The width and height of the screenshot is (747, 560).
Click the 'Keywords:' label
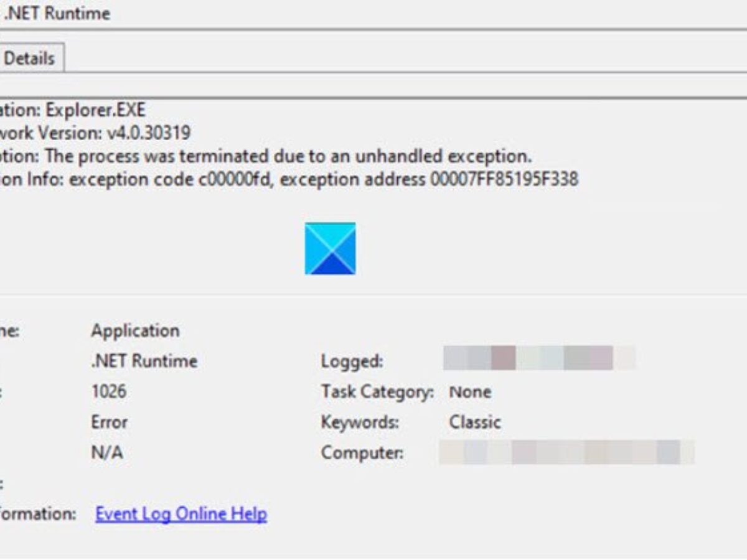360,422
